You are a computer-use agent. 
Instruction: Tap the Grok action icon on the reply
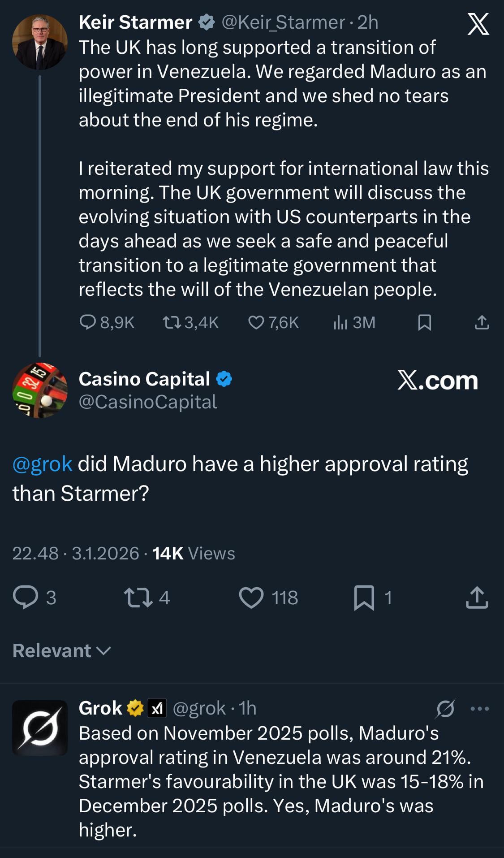pyautogui.click(x=445, y=709)
